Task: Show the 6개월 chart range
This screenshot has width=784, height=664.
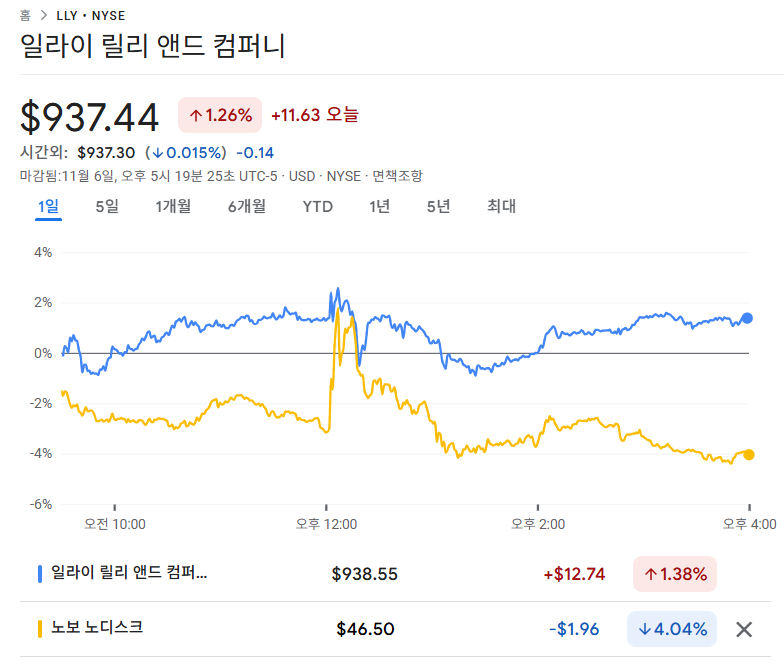Action: 246,207
